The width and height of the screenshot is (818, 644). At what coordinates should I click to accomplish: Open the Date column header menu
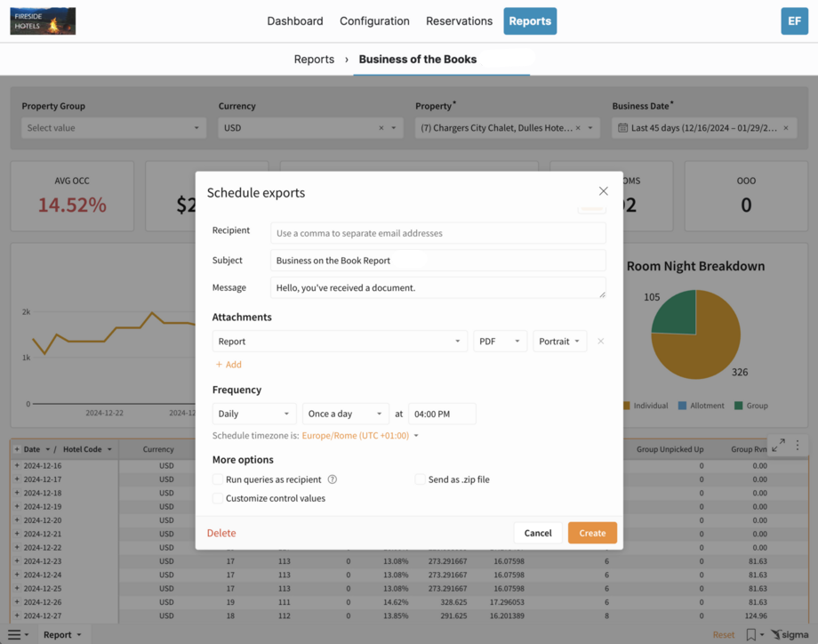click(x=47, y=449)
